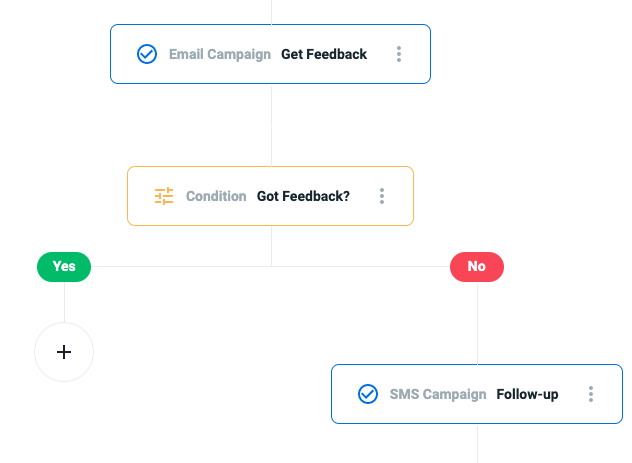Click the Email Campaign type label
The image size is (632, 463).
pyautogui.click(x=220, y=54)
